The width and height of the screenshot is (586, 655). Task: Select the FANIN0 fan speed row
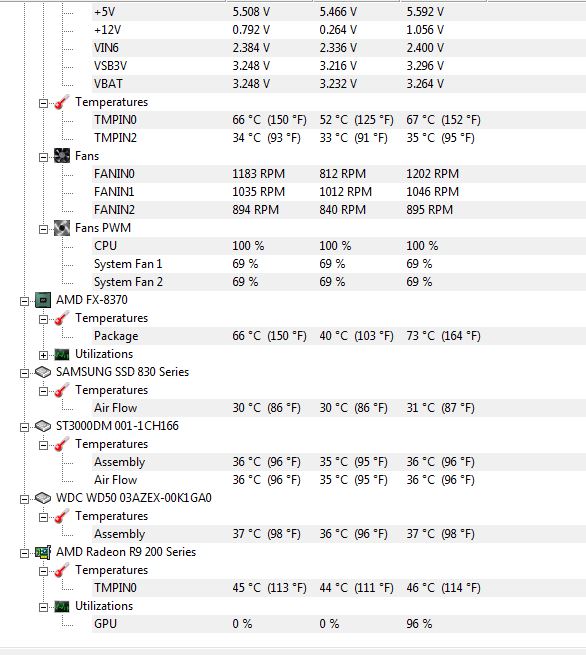click(339, 174)
